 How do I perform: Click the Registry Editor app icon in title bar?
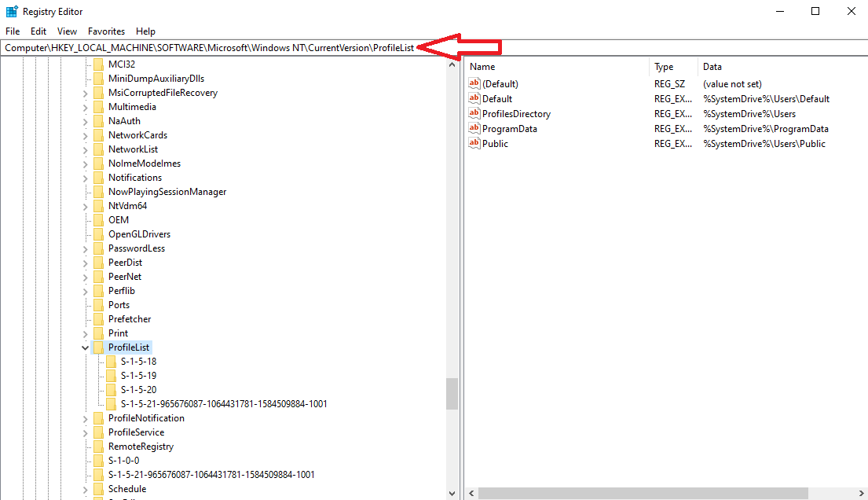(12, 11)
